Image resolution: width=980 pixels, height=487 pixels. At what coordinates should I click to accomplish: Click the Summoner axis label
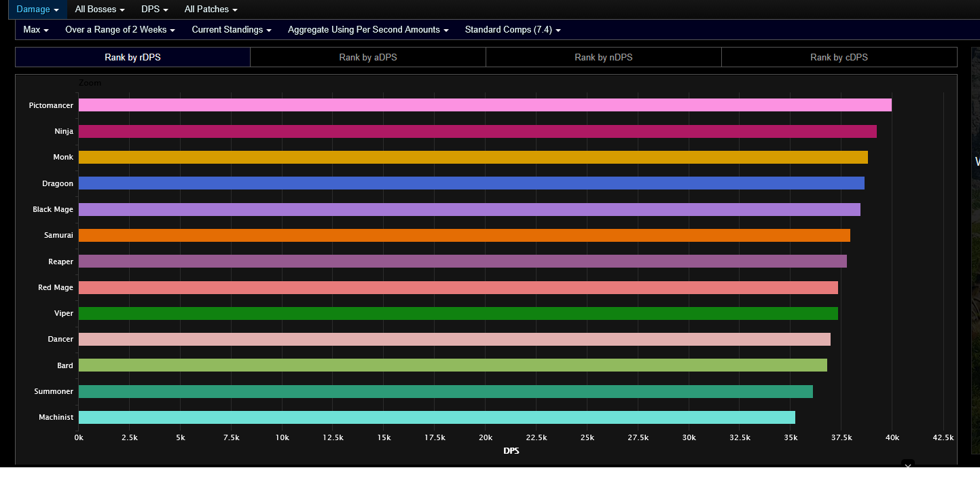click(54, 391)
